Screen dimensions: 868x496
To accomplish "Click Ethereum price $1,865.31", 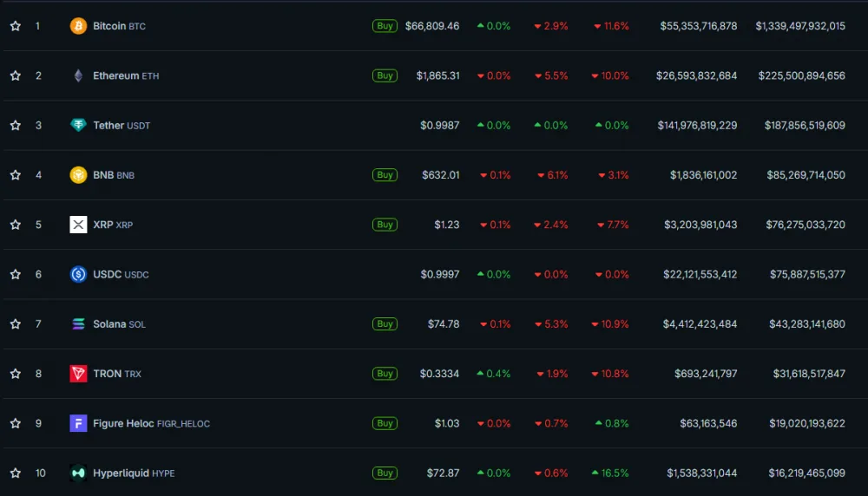I will [x=437, y=75].
